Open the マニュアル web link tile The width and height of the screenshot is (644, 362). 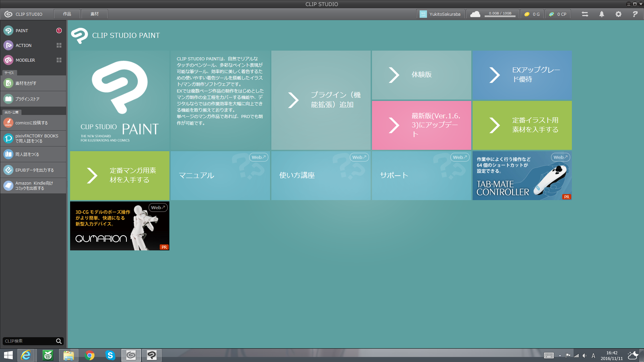click(x=220, y=176)
